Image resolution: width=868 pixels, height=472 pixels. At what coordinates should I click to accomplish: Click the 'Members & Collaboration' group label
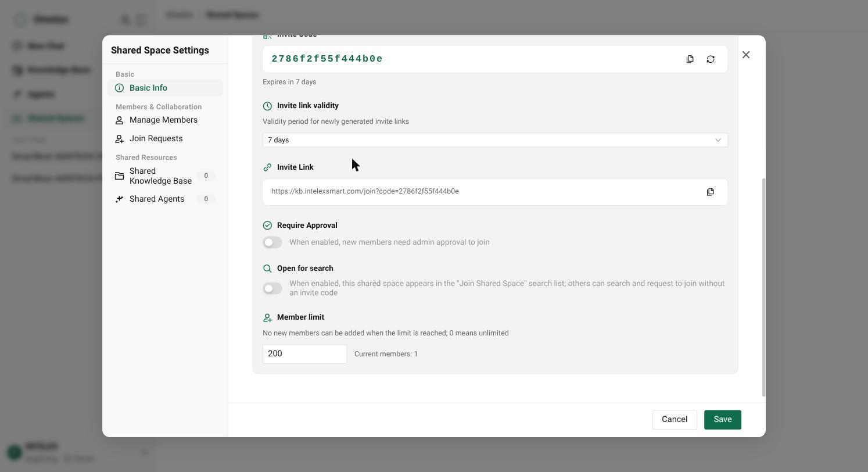point(159,107)
